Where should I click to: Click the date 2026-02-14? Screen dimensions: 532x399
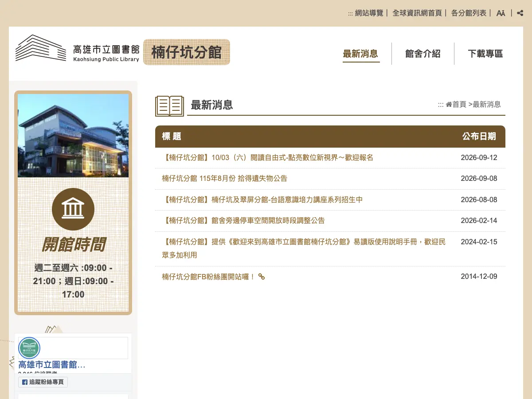(x=479, y=220)
